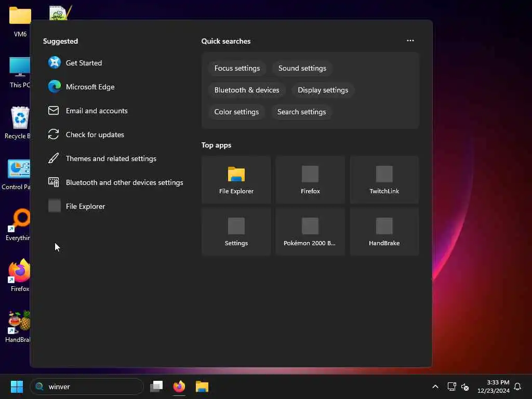This screenshot has height=399, width=532.
Task: Open the clock and date flyout
Action: tap(494, 387)
